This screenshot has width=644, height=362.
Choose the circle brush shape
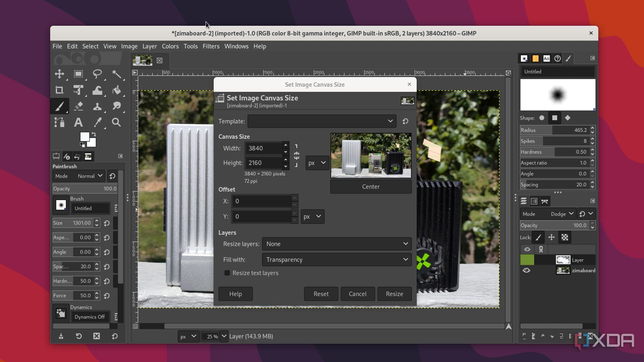[542, 118]
